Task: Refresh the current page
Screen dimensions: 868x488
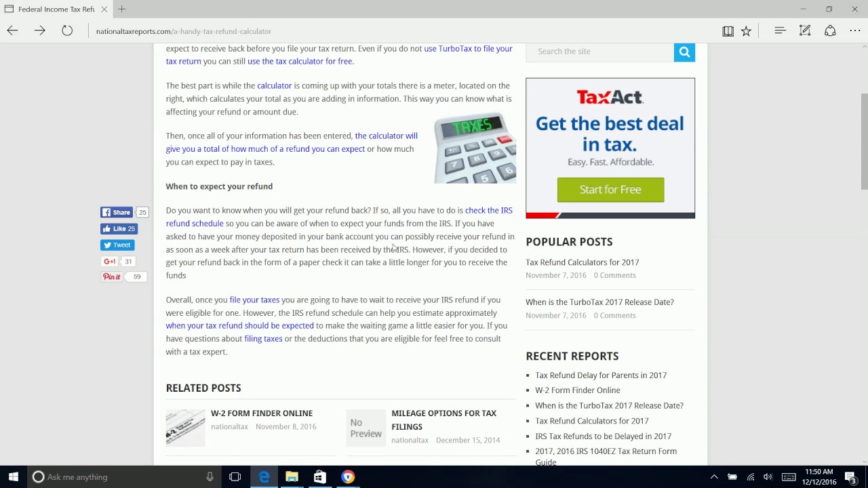Action: (67, 30)
